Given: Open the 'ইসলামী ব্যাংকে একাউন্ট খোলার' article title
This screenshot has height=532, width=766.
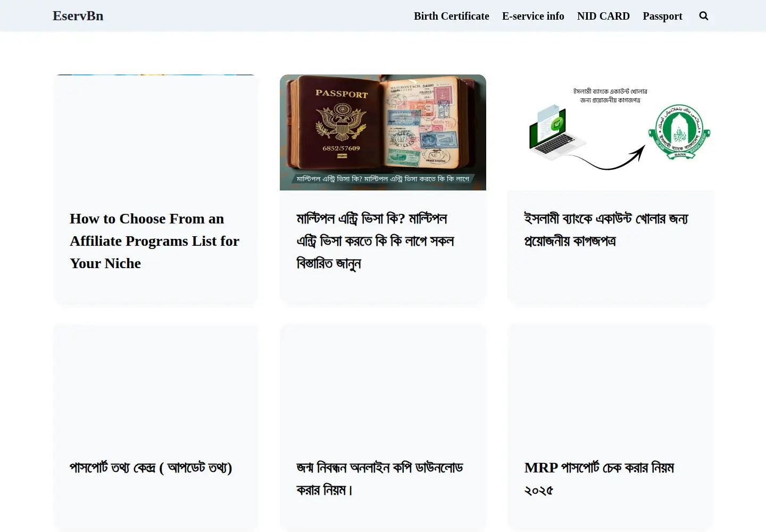Looking at the screenshot, I should coord(606,230).
